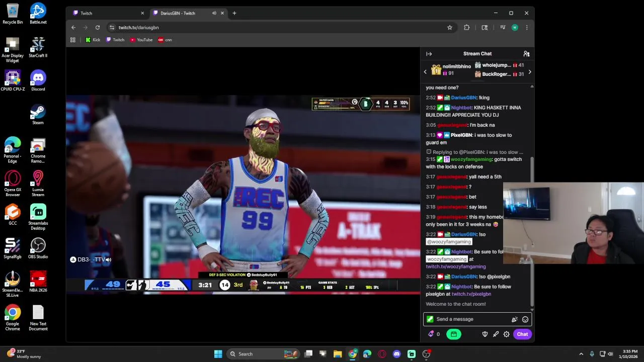This screenshot has width=644, height=362.
Task: Bookmark this page with the star
Action: tap(450, 28)
